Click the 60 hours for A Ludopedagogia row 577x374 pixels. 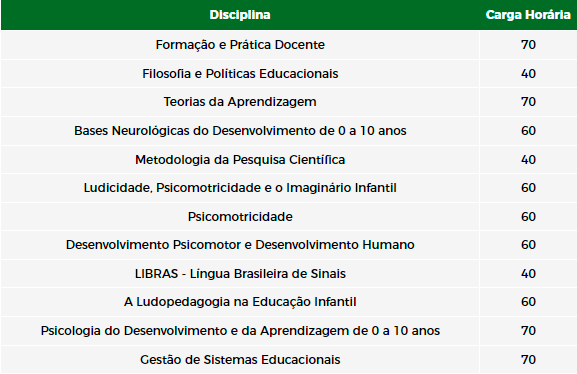tap(528, 302)
